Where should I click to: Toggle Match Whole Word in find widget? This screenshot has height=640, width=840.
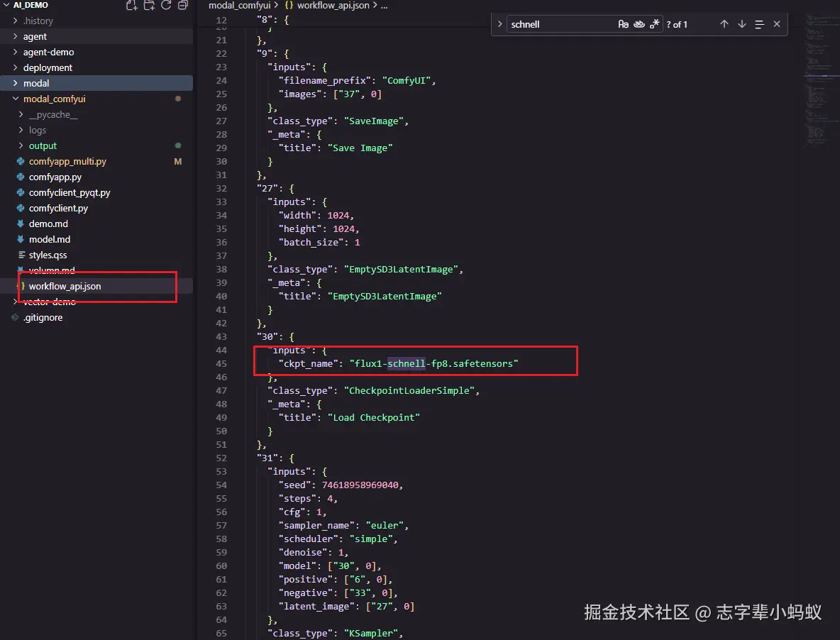click(x=639, y=24)
